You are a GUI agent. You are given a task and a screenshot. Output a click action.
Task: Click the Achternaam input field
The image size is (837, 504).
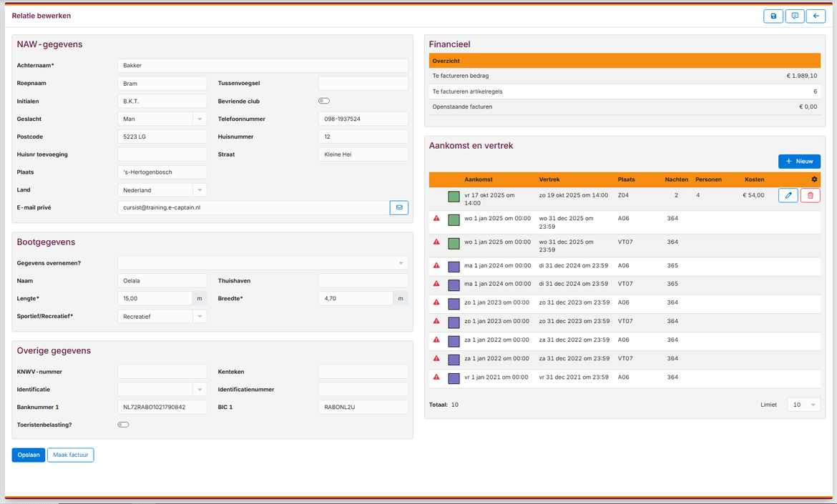click(x=263, y=66)
